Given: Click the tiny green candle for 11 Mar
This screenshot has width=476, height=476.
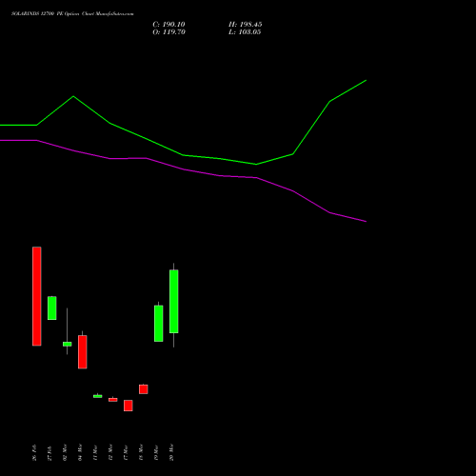Looking at the screenshot, I should pos(98,396).
